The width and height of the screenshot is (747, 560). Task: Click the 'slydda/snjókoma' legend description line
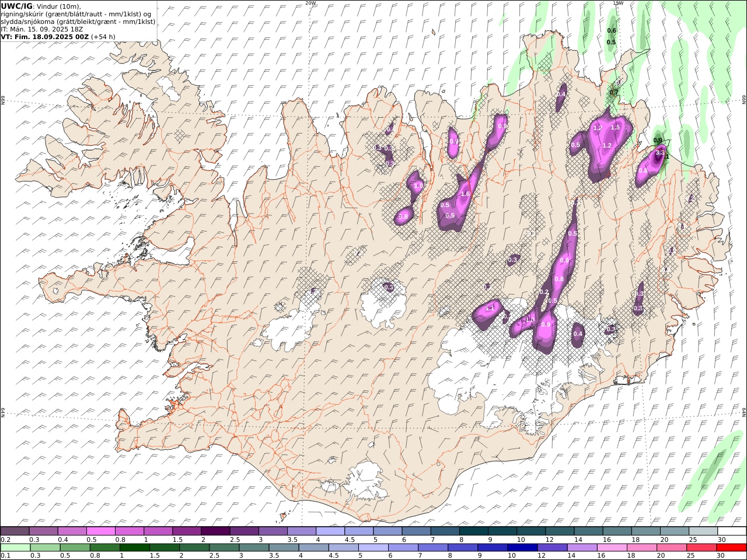point(78,21)
